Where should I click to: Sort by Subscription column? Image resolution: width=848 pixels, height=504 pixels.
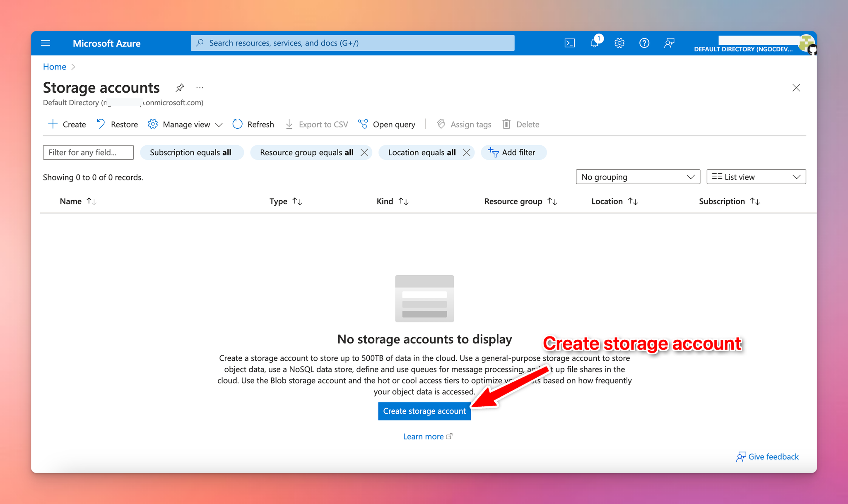(x=730, y=201)
